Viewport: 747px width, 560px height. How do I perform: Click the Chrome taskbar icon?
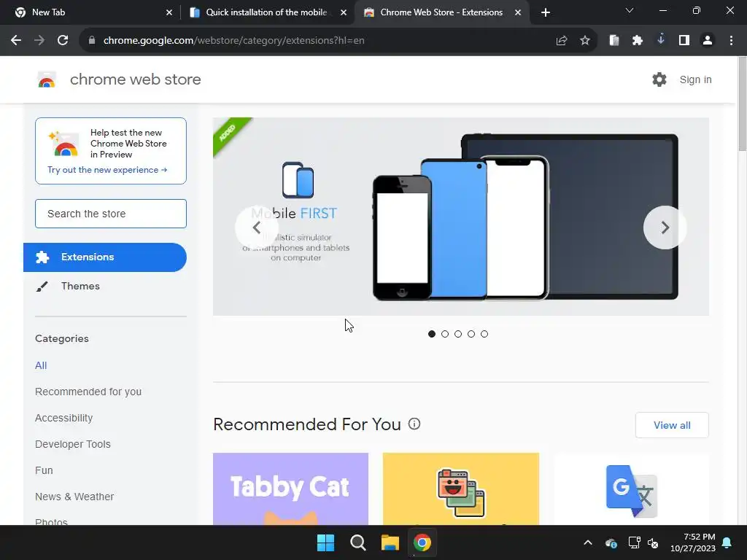coord(422,542)
